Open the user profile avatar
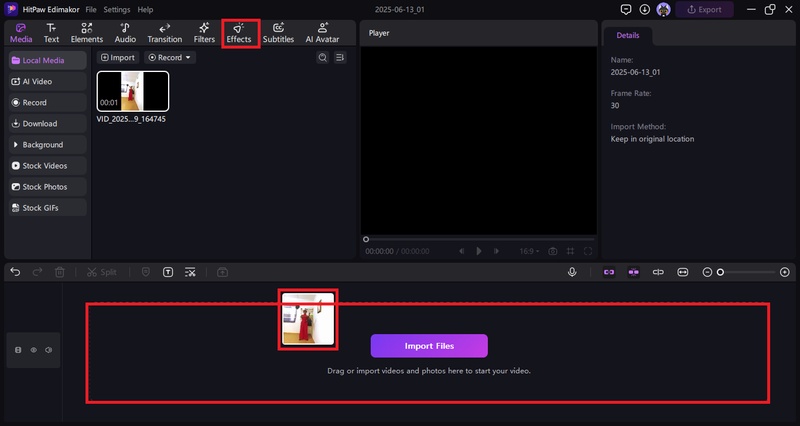 coord(663,9)
